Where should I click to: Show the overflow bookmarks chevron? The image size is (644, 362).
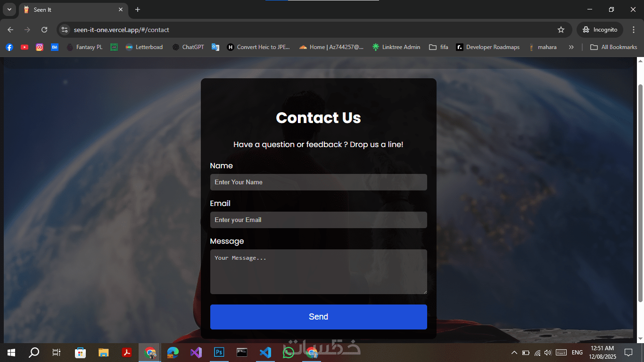point(571,47)
